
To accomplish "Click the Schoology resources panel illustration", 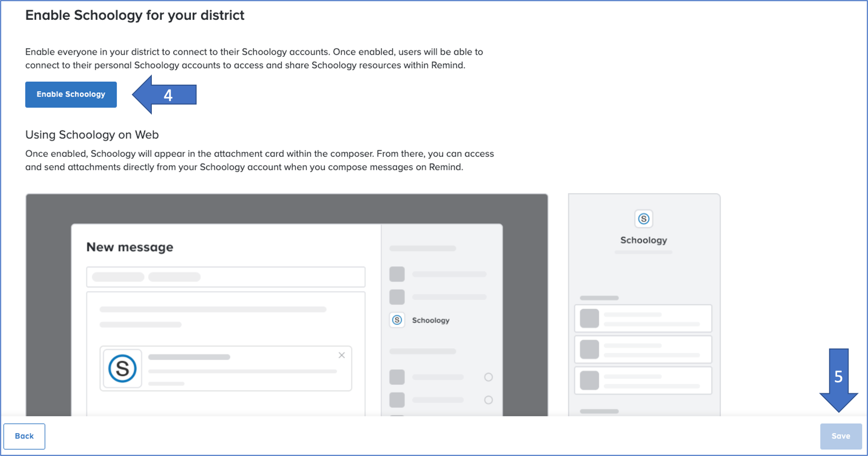I will click(x=644, y=305).
